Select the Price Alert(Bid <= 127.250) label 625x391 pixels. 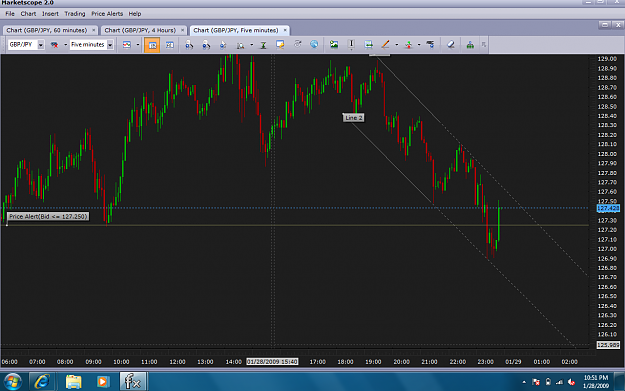click(x=48, y=217)
